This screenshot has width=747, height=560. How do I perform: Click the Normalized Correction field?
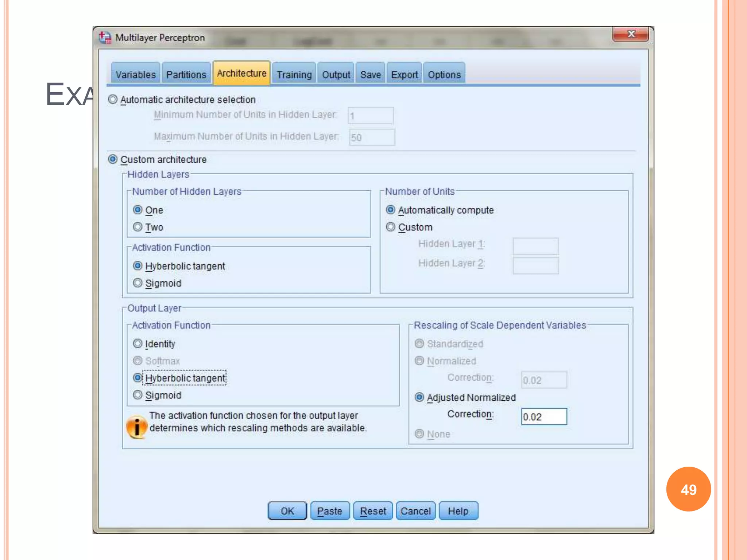(x=544, y=380)
